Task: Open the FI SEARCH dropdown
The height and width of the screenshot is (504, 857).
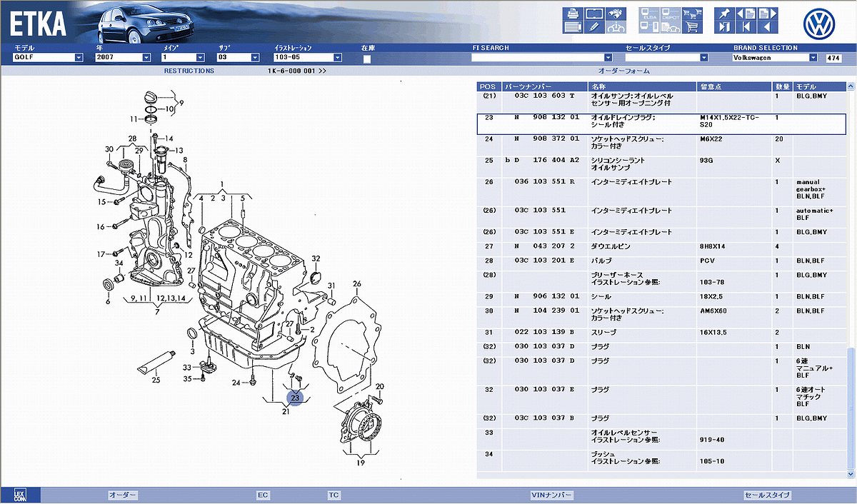Action: (542, 58)
